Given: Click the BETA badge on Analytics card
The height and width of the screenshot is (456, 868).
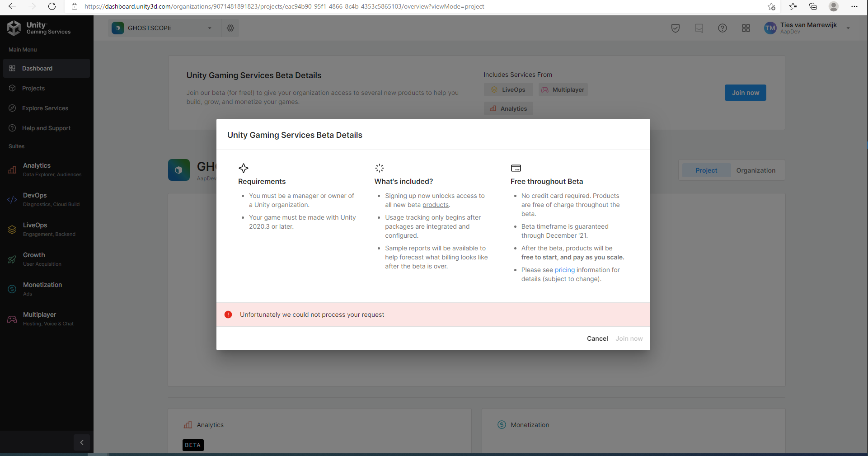Looking at the screenshot, I should pyautogui.click(x=193, y=445).
